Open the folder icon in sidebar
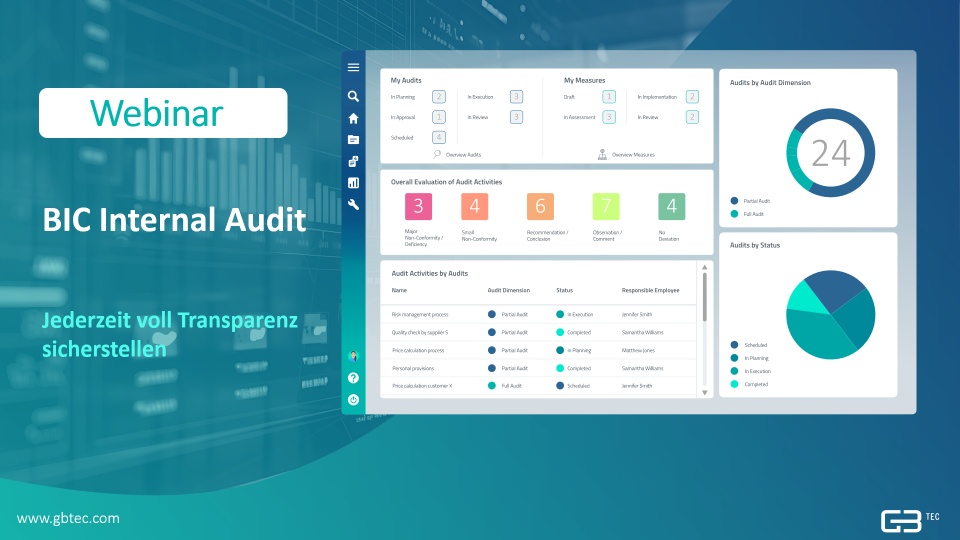 point(353,139)
